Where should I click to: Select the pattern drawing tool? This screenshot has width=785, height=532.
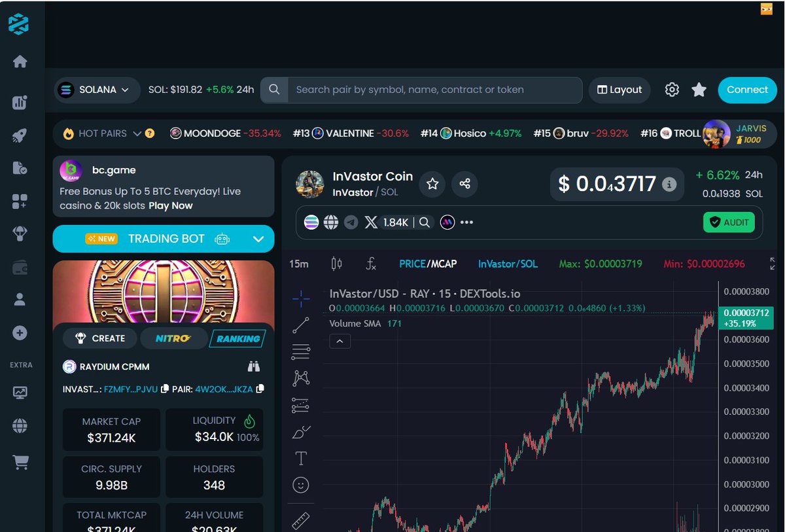pyautogui.click(x=301, y=378)
